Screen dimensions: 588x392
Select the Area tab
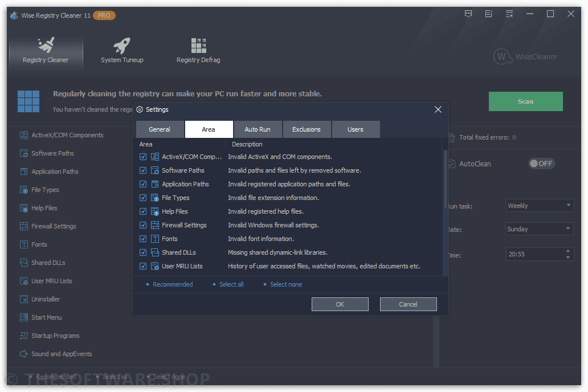tap(209, 129)
